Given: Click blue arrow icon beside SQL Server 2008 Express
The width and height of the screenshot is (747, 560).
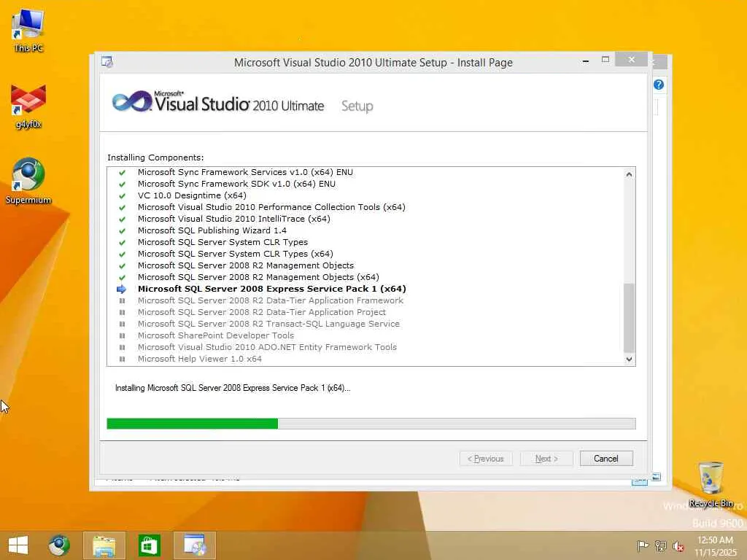Looking at the screenshot, I should click(122, 289).
